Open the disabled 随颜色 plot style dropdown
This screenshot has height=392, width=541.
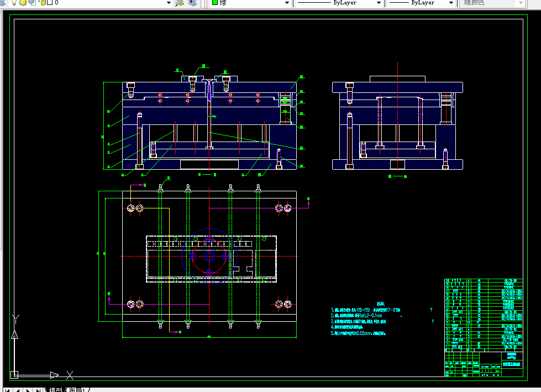(x=521, y=3)
